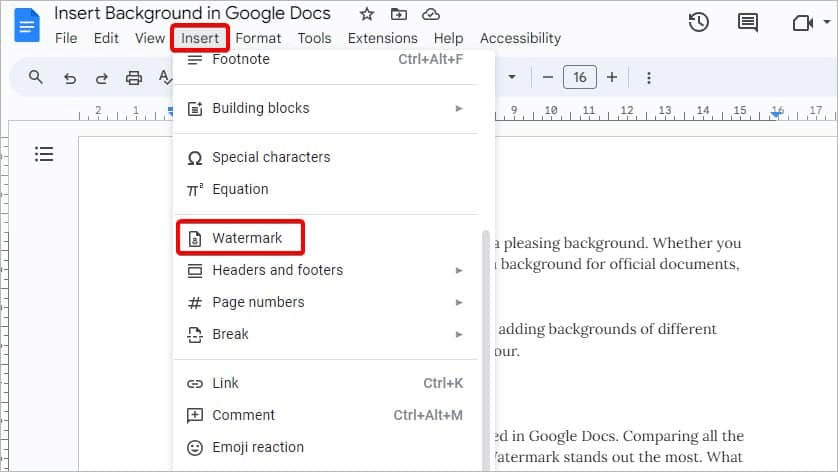Open the File menu
The height and width of the screenshot is (472, 838).
pyautogui.click(x=66, y=38)
